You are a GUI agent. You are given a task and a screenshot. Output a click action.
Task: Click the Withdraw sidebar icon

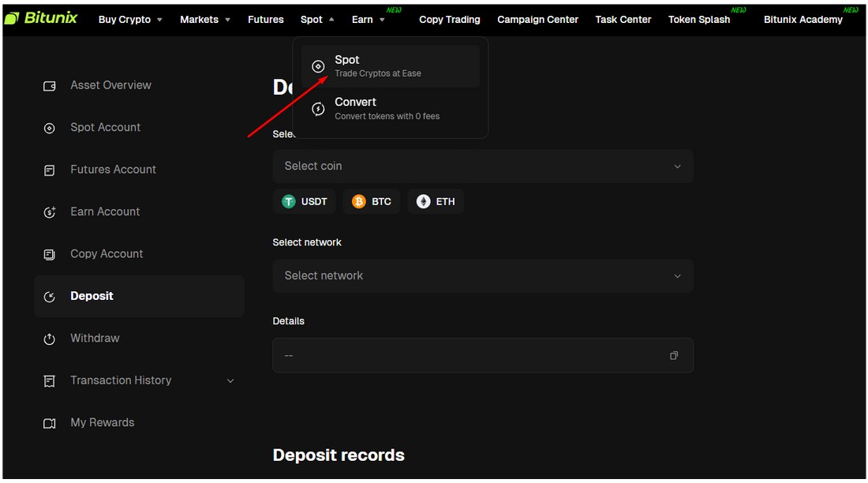[x=49, y=339]
